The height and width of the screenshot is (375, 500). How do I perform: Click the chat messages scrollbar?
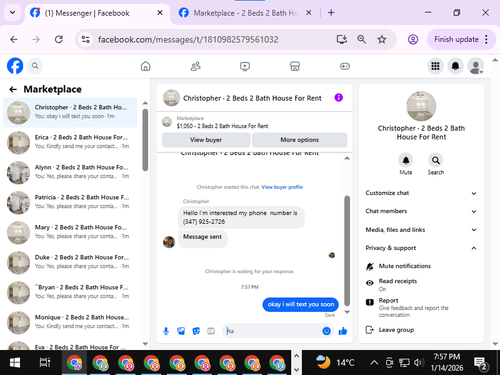point(347,251)
